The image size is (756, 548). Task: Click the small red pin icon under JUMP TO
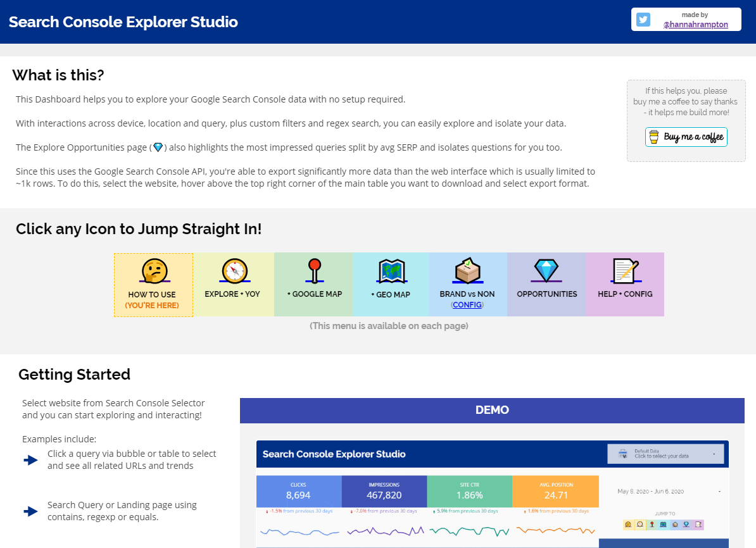pyautogui.click(x=652, y=525)
